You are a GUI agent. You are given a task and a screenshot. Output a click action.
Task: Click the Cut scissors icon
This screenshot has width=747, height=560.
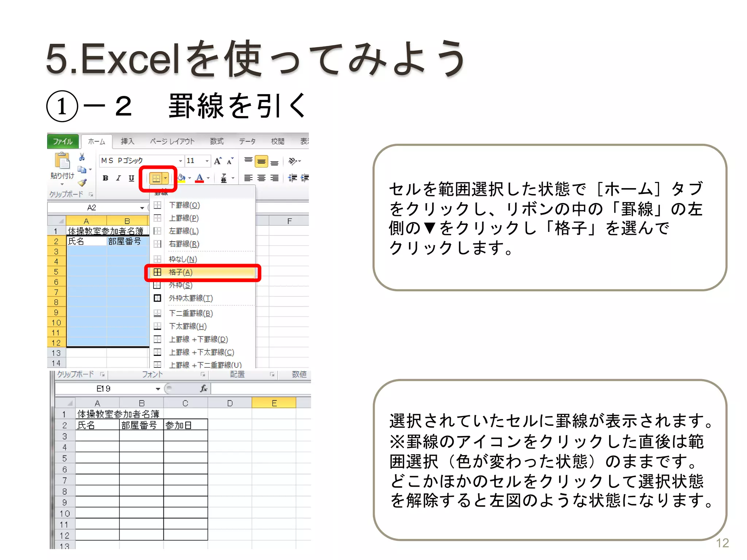[82, 157]
